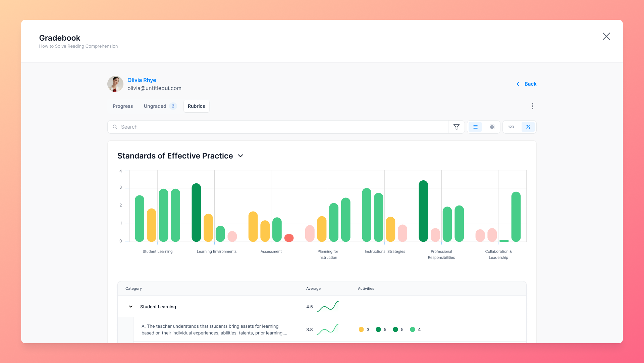
Task: Click the Category column header
Action: (133, 288)
